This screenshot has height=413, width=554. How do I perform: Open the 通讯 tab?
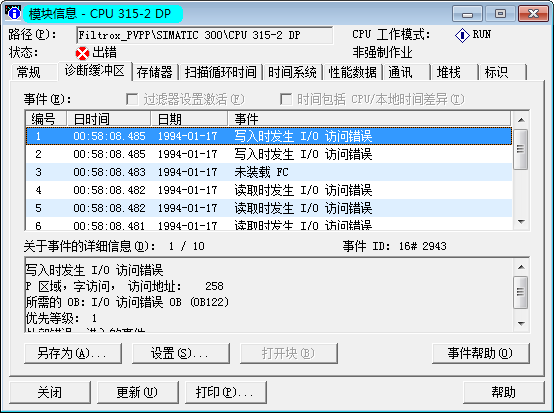pos(407,72)
